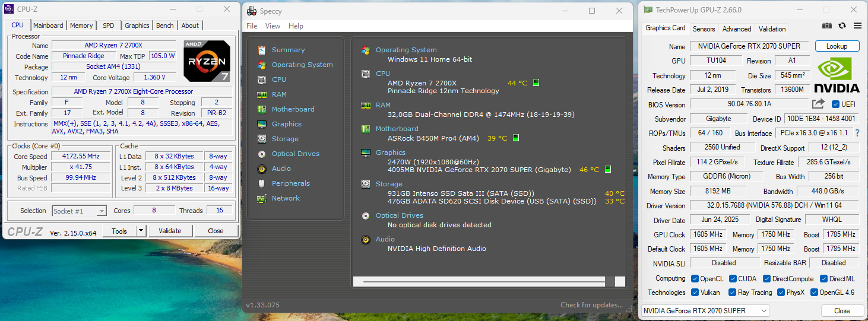Click GPU-Z BIOS export share icon
This screenshot has width=868, height=321.
pyautogui.click(x=818, y=104)
